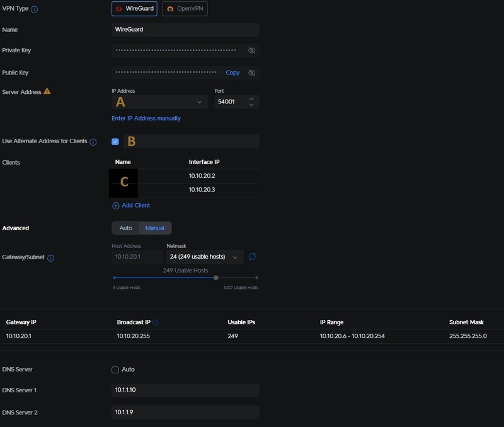504x427 pixels.
Task: Click DNS Server 2 field 10.1.1.9
Action: pos(185,412)
